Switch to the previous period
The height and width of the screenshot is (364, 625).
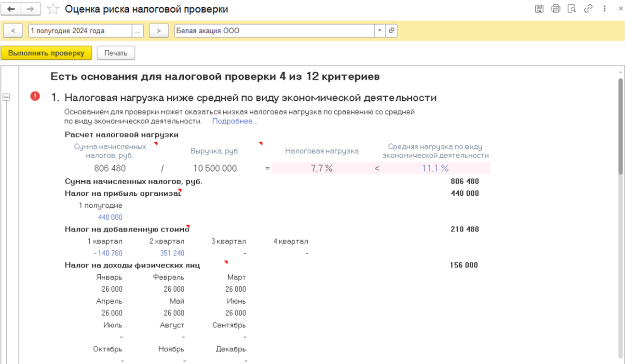13,31
